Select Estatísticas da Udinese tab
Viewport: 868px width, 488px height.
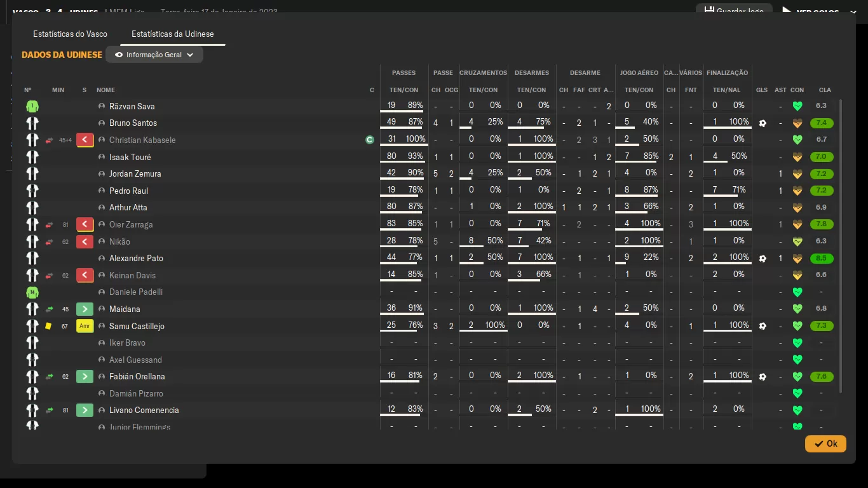coord(172,34)
